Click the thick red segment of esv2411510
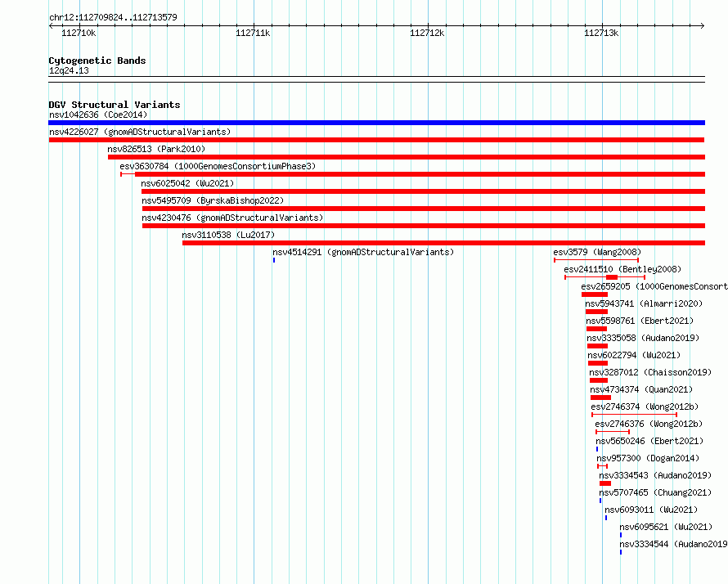The width and height of the screenshot is (728, 584). (x=612, y=277)
